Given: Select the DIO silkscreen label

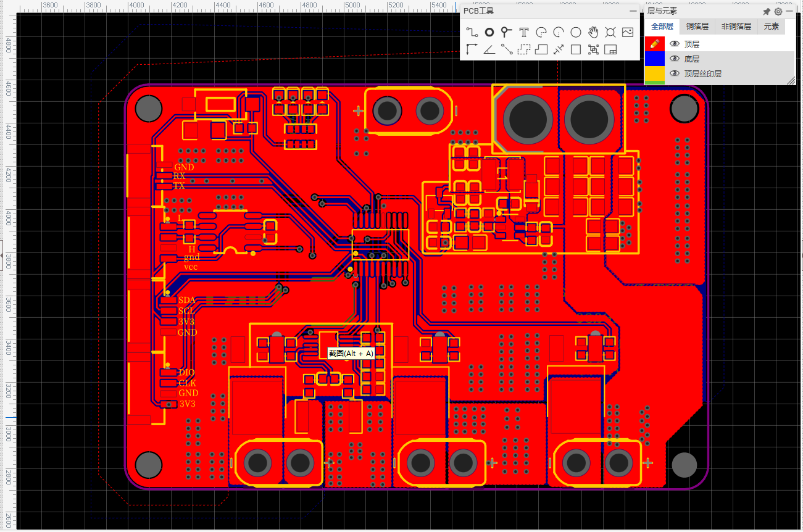Looking at the screenshot, I should pyautogui.click(x=187, y=373).
